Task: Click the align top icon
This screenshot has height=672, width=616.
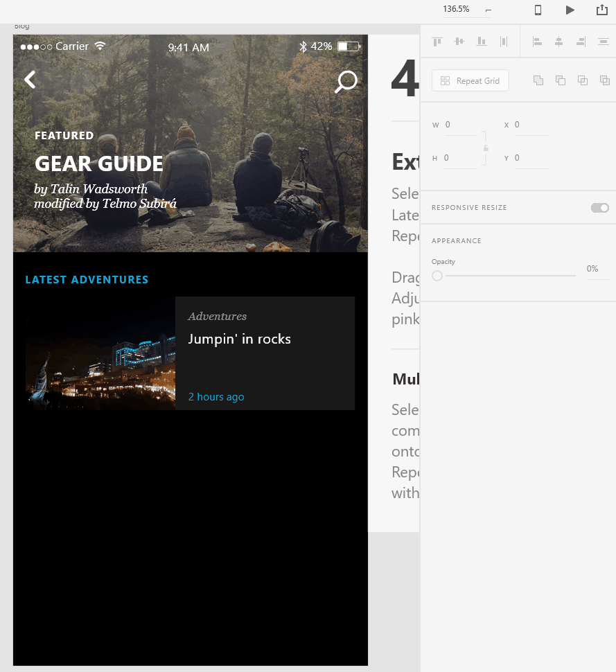Action: (x=437, y=42)
